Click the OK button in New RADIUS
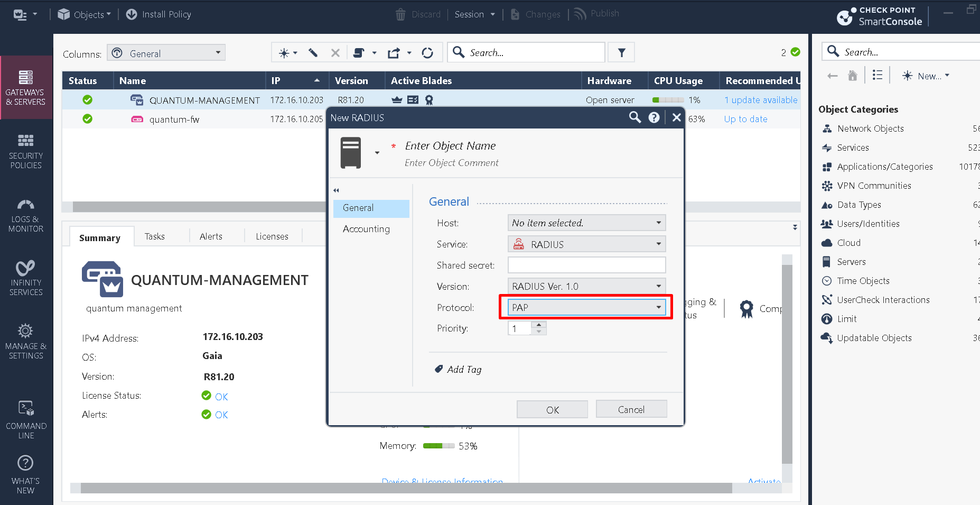The height and width of the screenshot is (505, 980). (x=552, y=409)
